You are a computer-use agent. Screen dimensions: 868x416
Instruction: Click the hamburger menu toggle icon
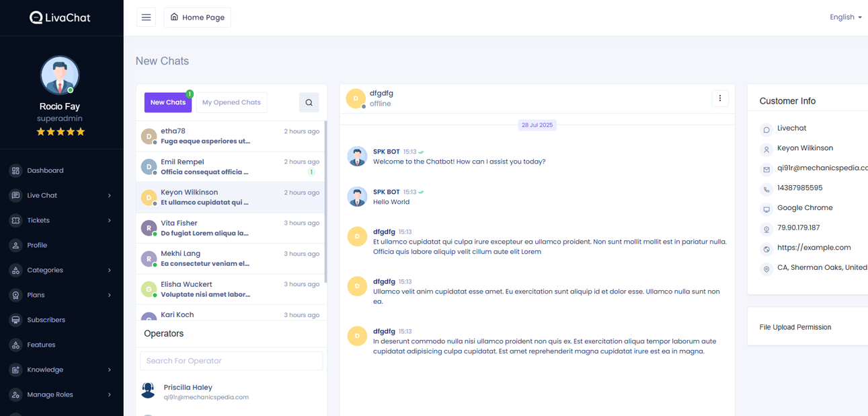pos(146,18)
